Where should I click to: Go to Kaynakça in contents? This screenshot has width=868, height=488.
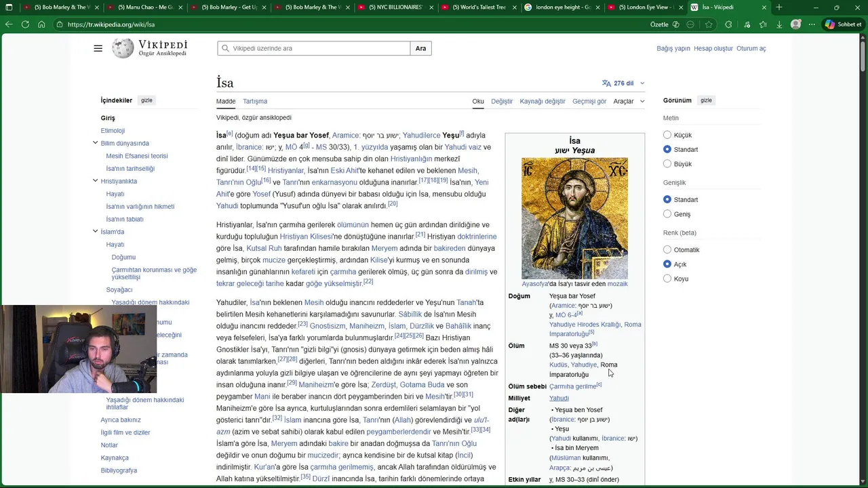115,457
